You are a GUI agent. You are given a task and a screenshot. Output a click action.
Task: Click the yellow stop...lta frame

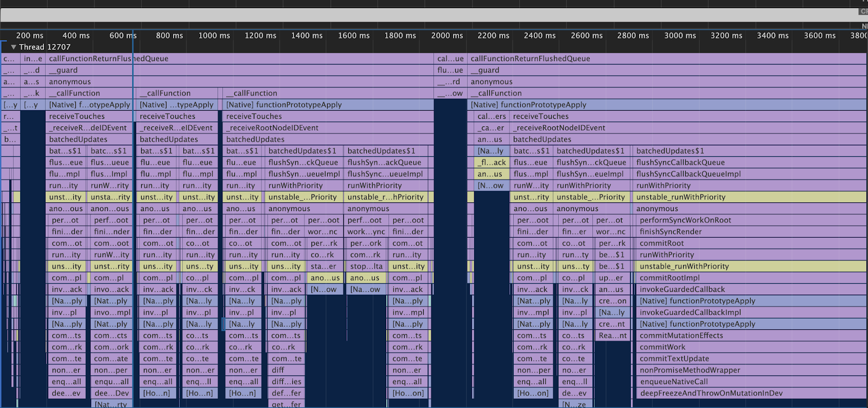[366, 266]
